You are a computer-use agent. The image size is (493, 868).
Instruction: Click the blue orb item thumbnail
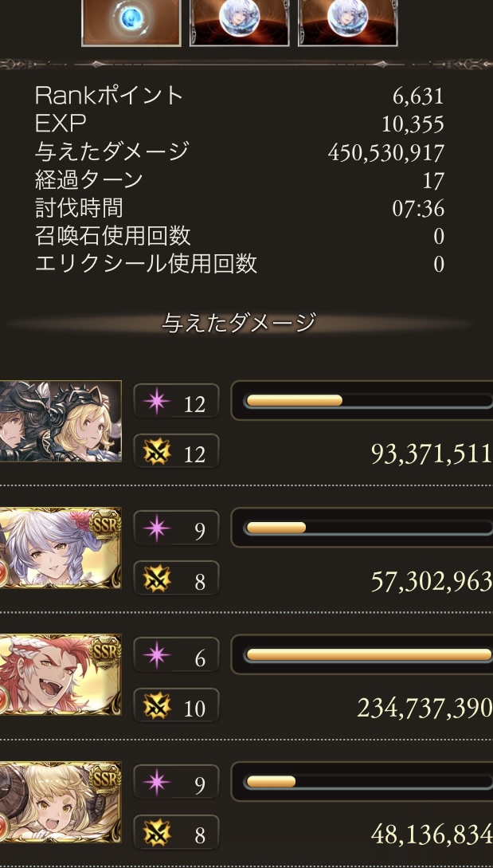[131, 22]
